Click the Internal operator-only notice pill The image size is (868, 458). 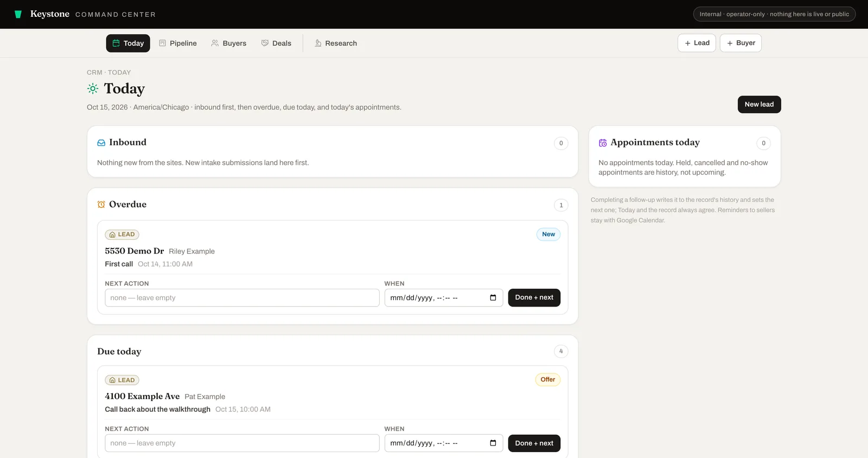tap(774, 14)
